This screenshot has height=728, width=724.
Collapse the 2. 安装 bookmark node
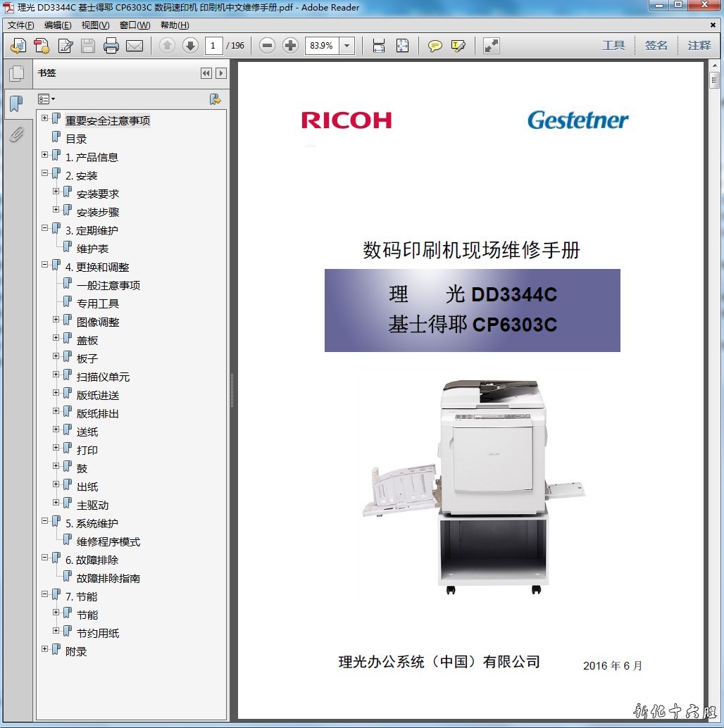point(45,173)
